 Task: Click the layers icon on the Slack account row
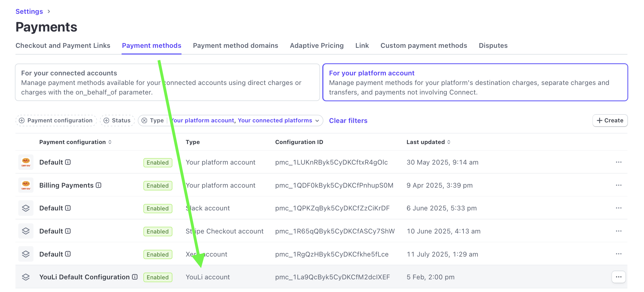click(26, 208)
